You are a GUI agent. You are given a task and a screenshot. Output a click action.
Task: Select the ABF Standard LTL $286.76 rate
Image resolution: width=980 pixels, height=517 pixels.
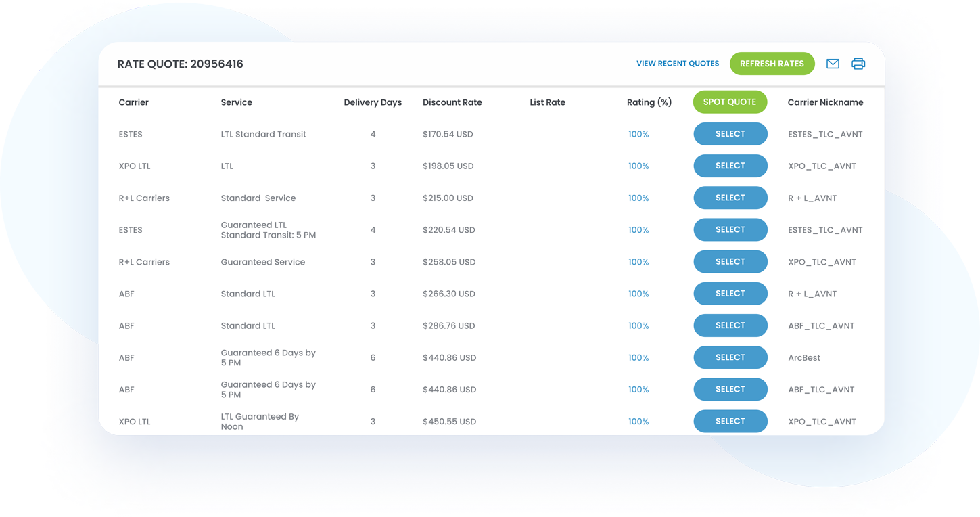point(730,325)
